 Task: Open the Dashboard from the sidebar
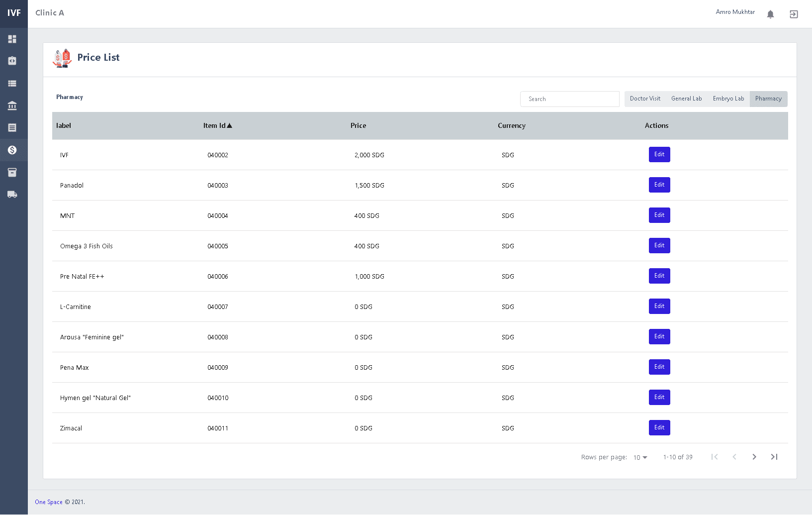pyautogui.click(x=12, y=39)
